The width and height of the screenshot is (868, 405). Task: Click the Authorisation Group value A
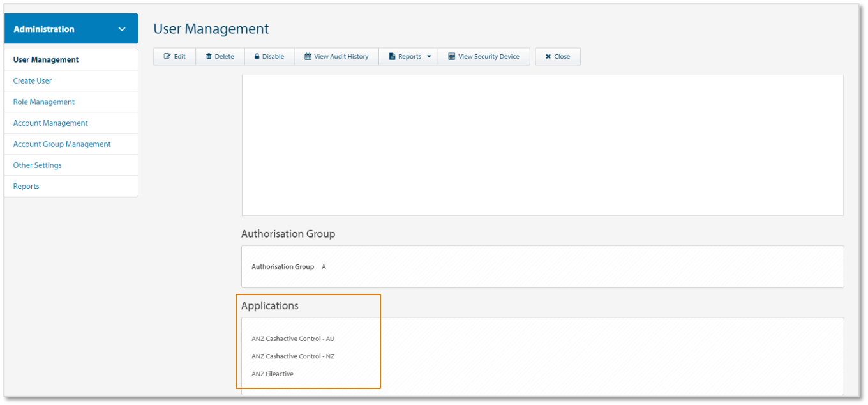click(324, 267)
